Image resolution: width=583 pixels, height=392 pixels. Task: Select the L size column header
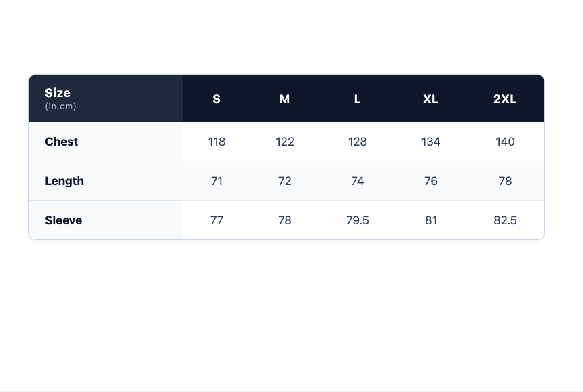coord(357,99)
